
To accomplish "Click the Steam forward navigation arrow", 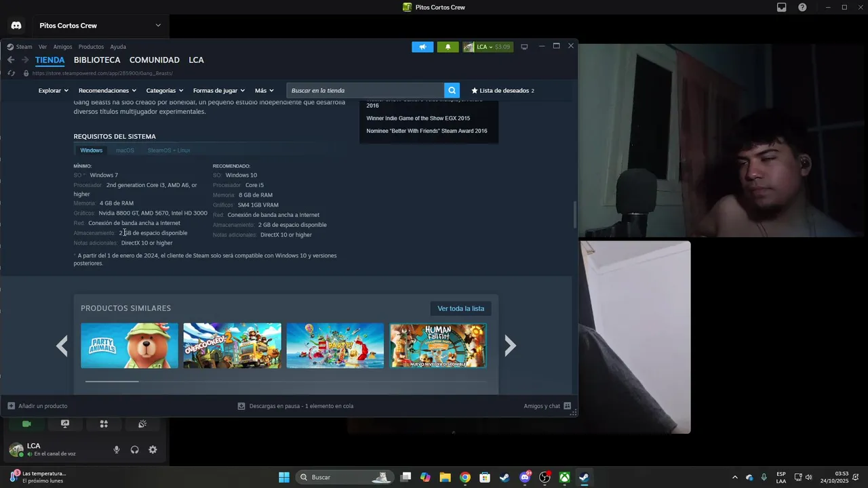I will click(x=25, y=60).
